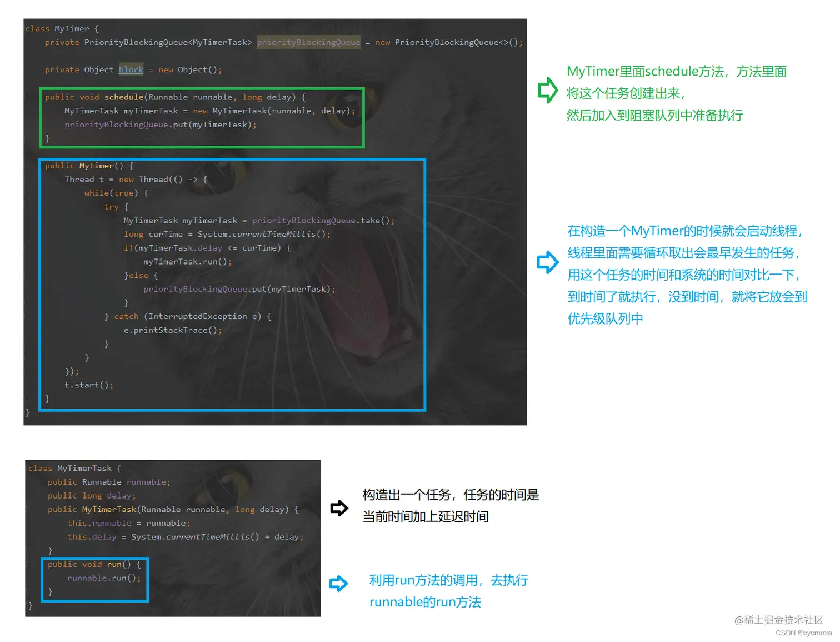Image resolution: width=840 pixels, height=642 pixels.
Task: Click 'this.delay = System.currentTimeMillis() + delay;' line
Action: [186, 537]
